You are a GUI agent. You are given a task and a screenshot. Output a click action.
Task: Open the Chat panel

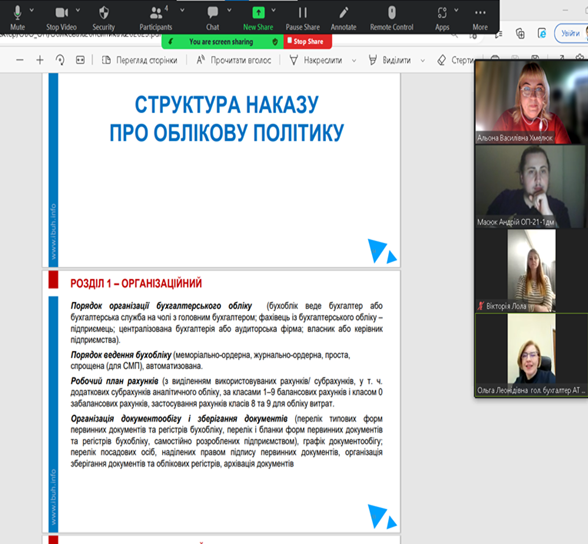click(x=213, y=17)
